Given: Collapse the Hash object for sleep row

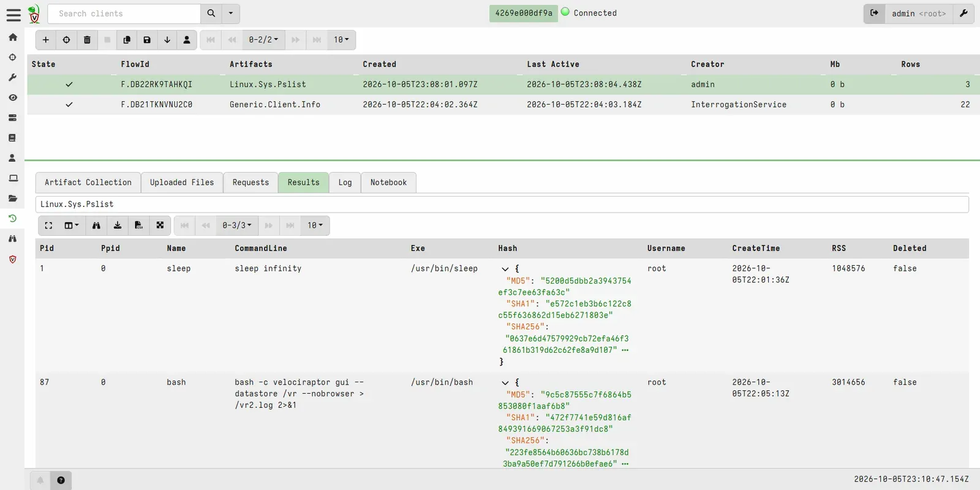Looking at the screenshot, I should [505, 269].
